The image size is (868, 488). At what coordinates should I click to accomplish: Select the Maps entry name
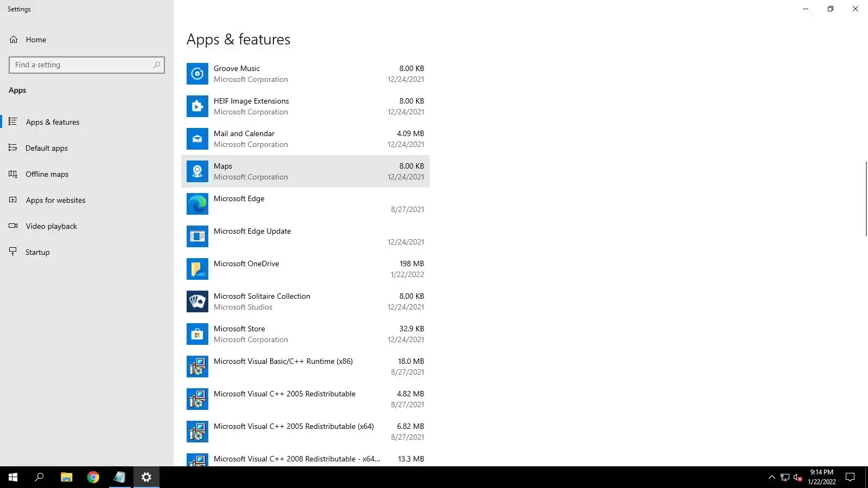[223, 166]
